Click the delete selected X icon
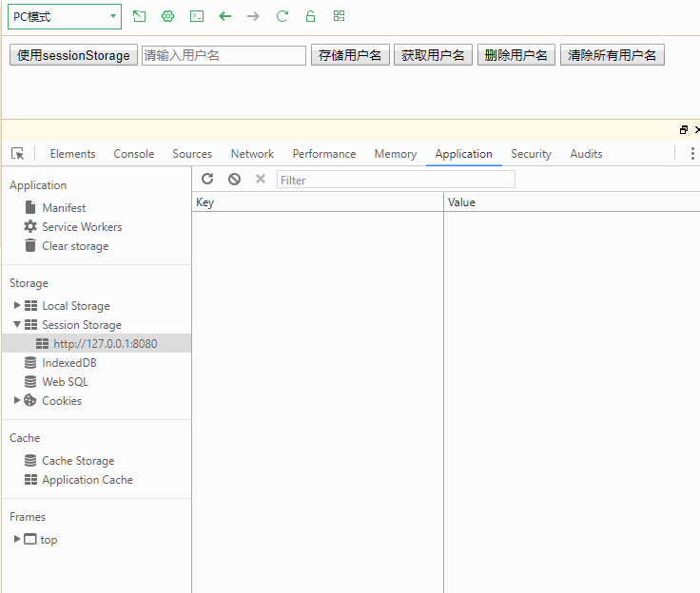The width and height of the screenshot is (700, 593). [x=261, y=179]
